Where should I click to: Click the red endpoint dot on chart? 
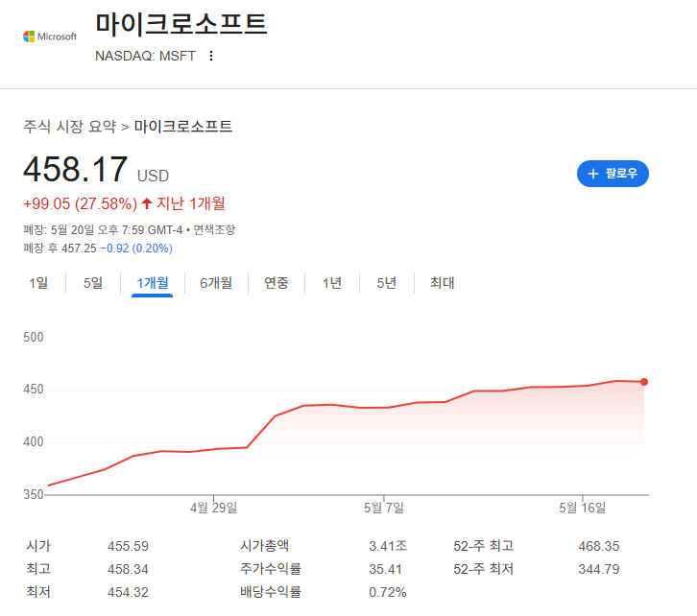pyautogui.click(x=643, y=382)
